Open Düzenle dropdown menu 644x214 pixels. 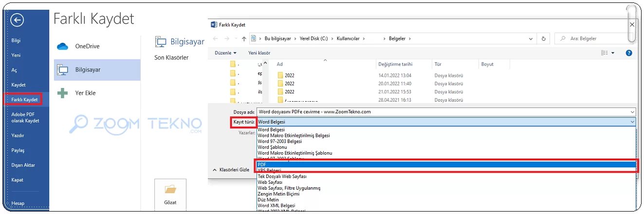click(x=225, y=53)
